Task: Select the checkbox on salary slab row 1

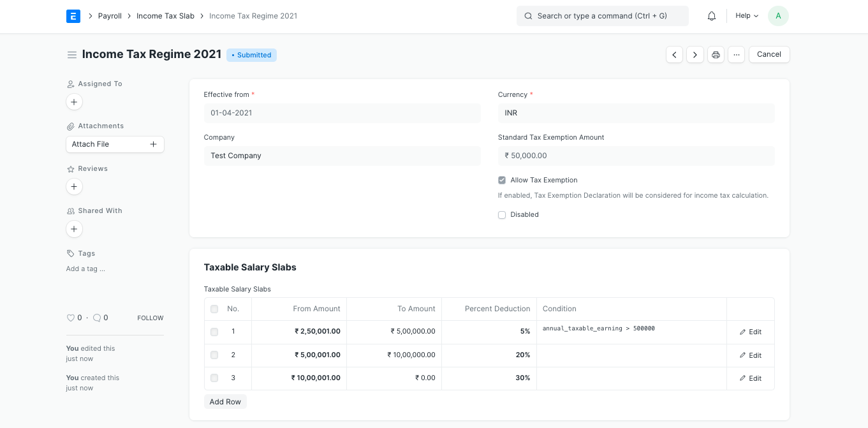Action: point(214,332)
